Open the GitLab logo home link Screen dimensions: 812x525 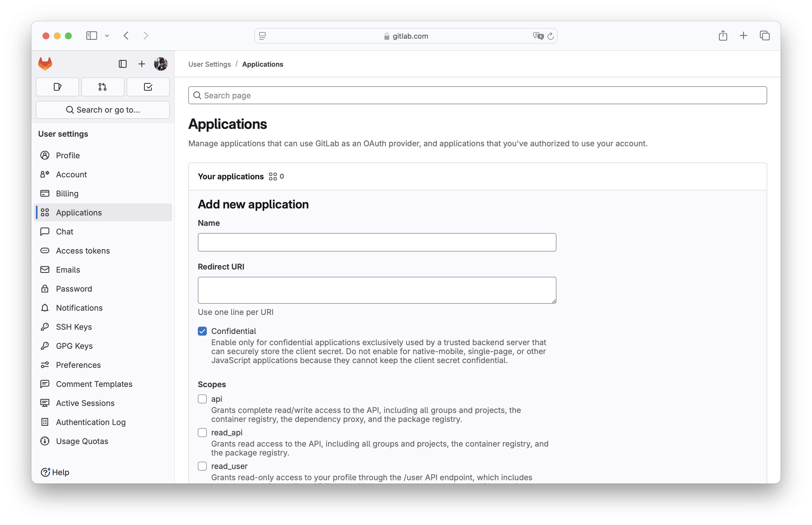point(45,64)
